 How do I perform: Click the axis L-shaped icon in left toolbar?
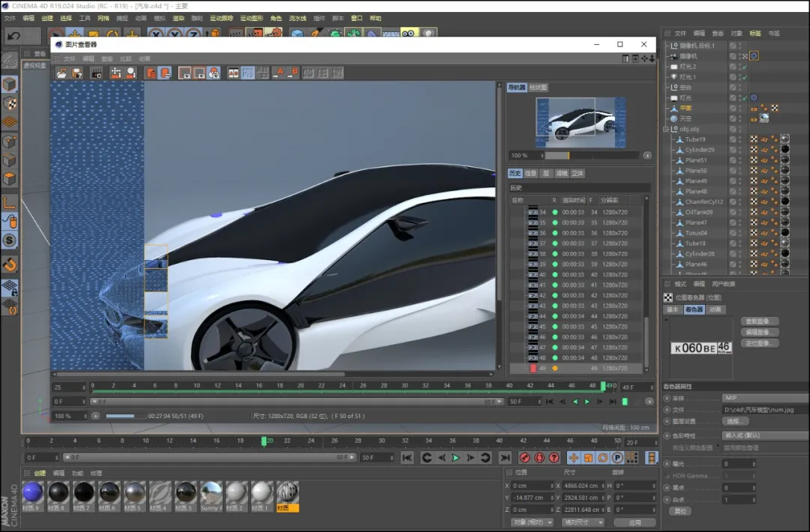(10, 202)
